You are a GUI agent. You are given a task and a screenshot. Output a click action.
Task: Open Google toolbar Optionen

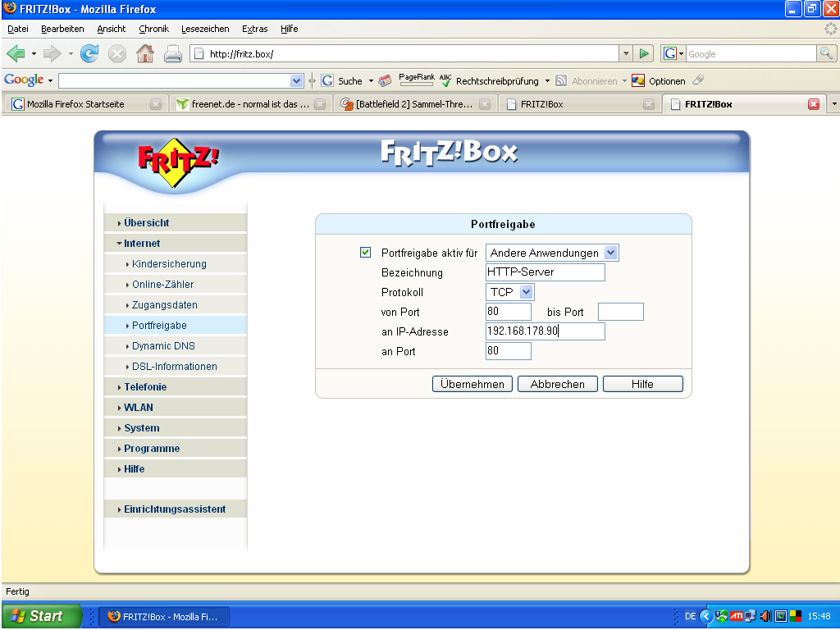coord(659,81)
